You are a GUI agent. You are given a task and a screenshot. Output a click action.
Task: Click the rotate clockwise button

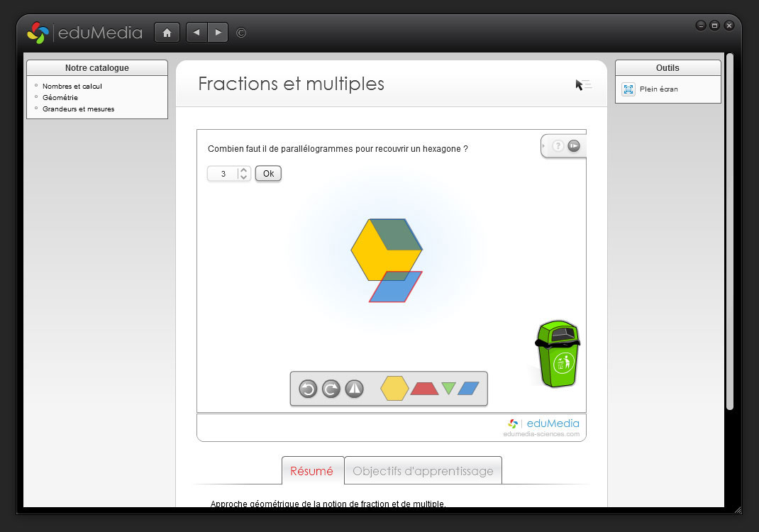(331, 389)
